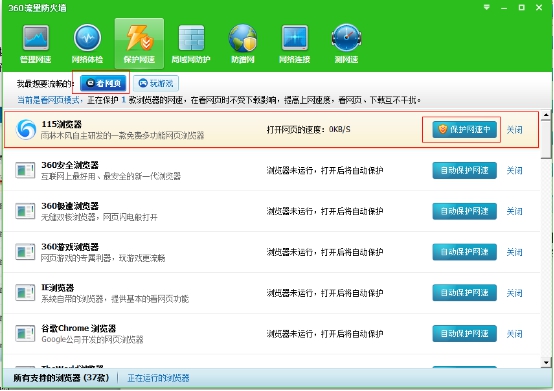
Task: Click the 115浏览器 swirl logo icon
Action: tap(26, 130)
